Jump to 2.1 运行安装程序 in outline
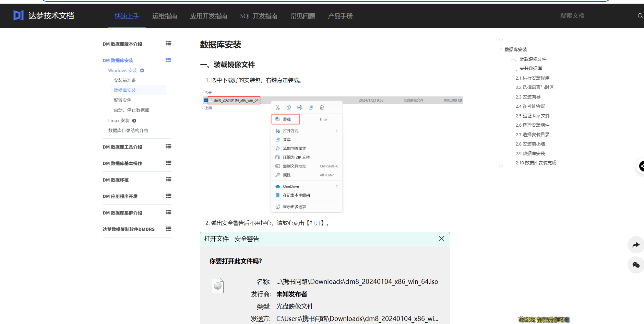Screen dimensions: 644x324 pyautogui.click(x=533, y=78)
